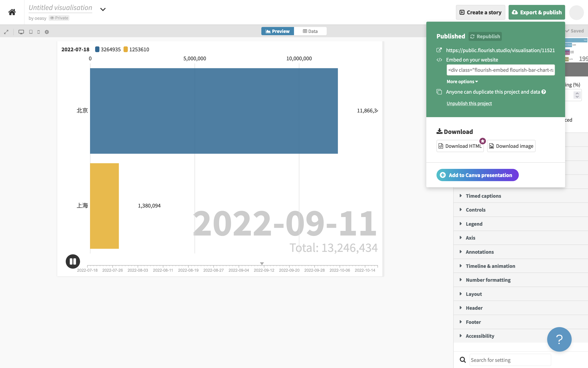Expand Timed captions settings section
This screenshot has width=588, height=368.
[x=520, y=196]
